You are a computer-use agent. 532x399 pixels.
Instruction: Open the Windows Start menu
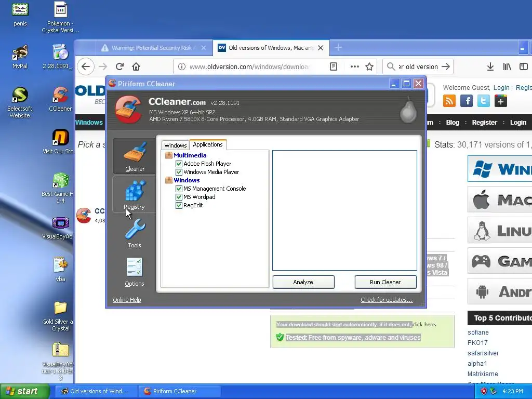point(25,391)
